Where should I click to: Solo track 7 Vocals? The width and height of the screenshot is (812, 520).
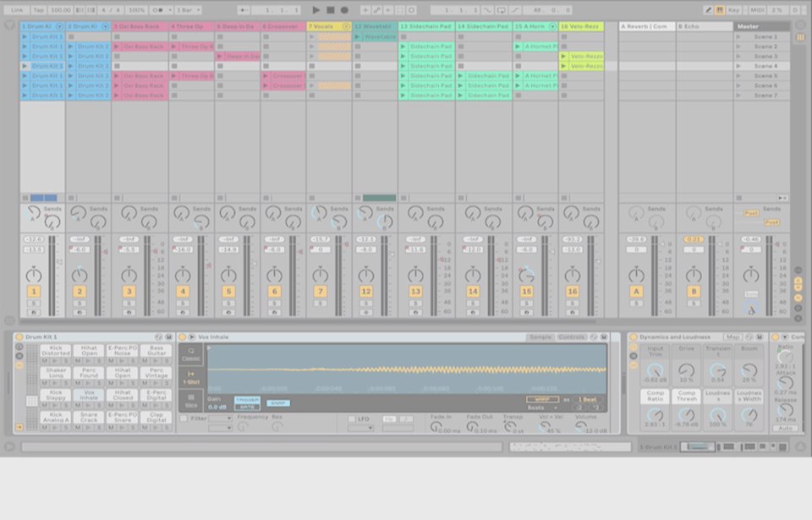(320, 303)
